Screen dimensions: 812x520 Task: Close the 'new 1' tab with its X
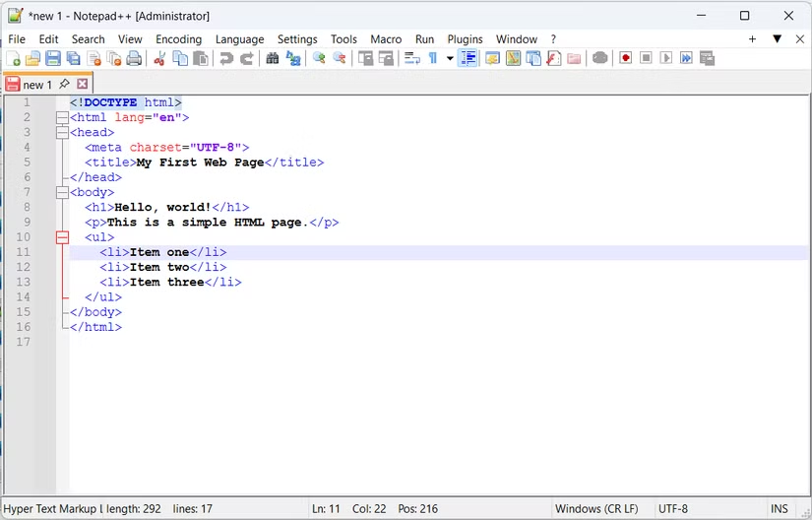click(x=83, y=85)
